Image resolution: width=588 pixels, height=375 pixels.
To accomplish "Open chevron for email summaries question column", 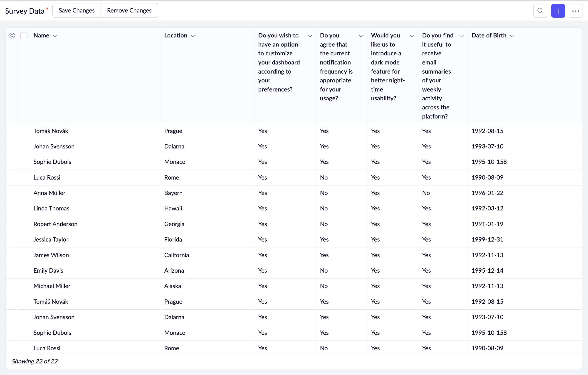I will tap(461, 36).
